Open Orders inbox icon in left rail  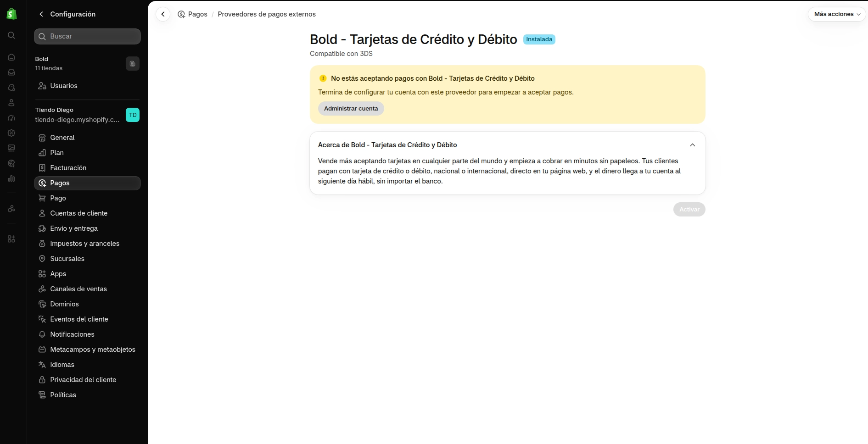(x=11, y=72)
